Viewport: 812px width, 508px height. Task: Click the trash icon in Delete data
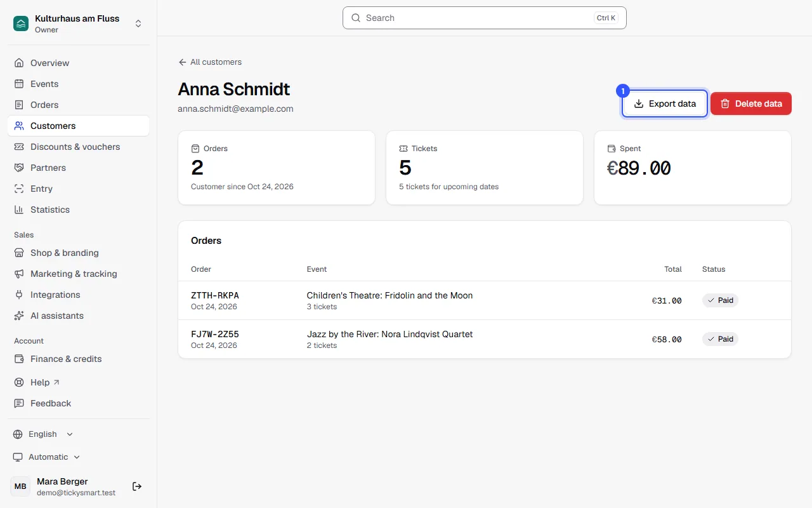tap(725, 104)
